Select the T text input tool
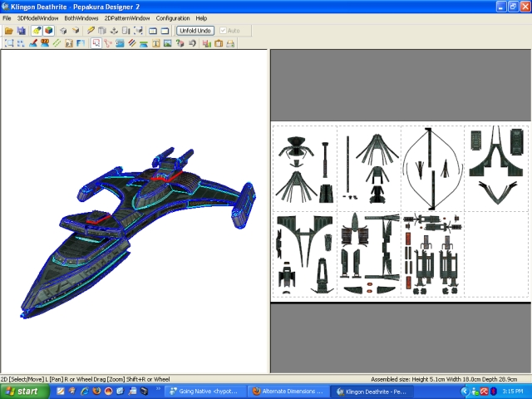The height and width of the screenshot is (399, 532). click(x=155, y=43)
